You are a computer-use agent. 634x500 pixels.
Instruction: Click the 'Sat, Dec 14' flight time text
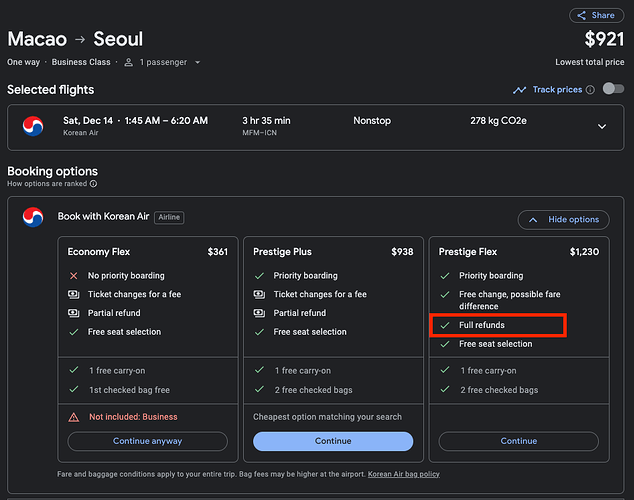pyautogui.click(x=135, y=121)
